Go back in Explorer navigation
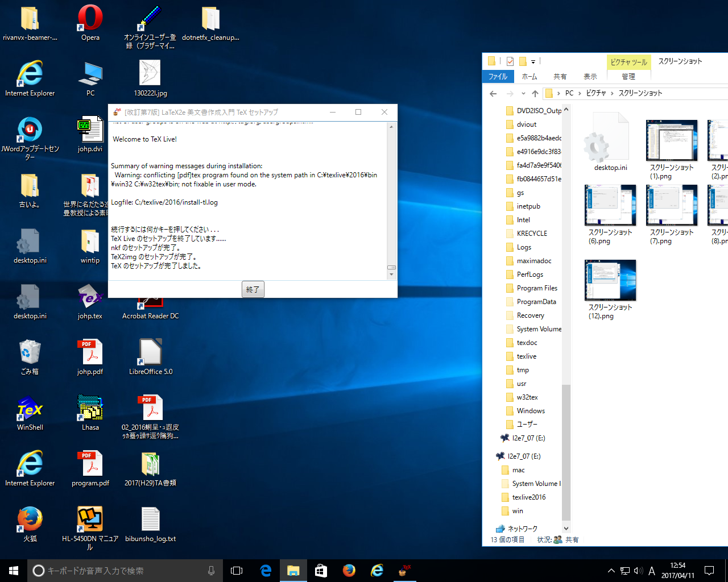This screenshot has height=582, width=728. coord(493,93)
